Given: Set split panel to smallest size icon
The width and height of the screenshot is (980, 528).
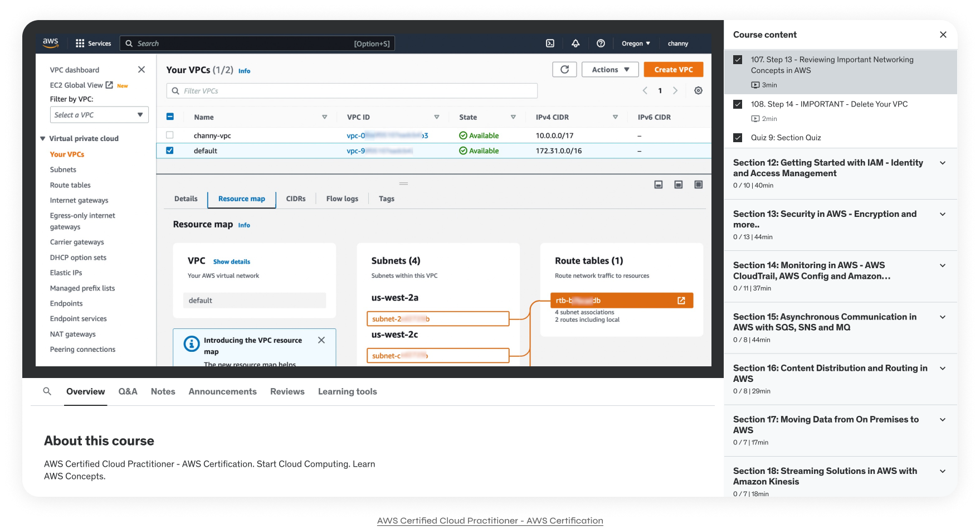Looking at the screenshot, I should pyautogui.click(x=659, y=185).
